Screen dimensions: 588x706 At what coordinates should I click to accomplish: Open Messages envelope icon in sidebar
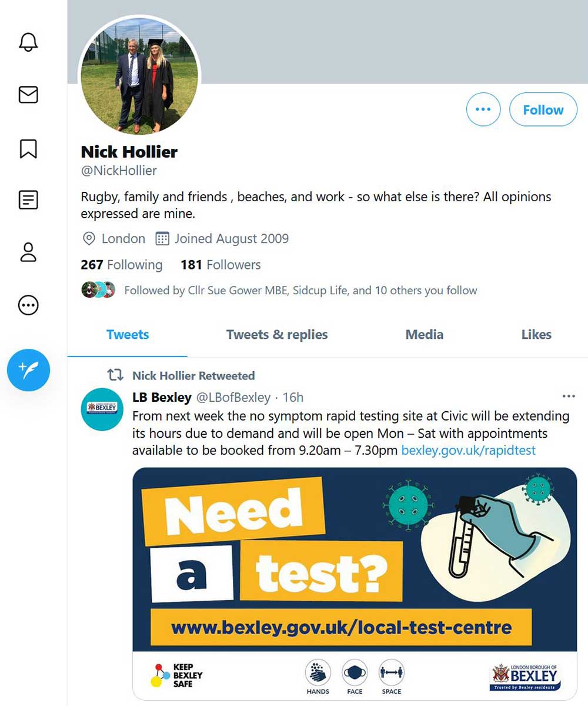(28, 95)
